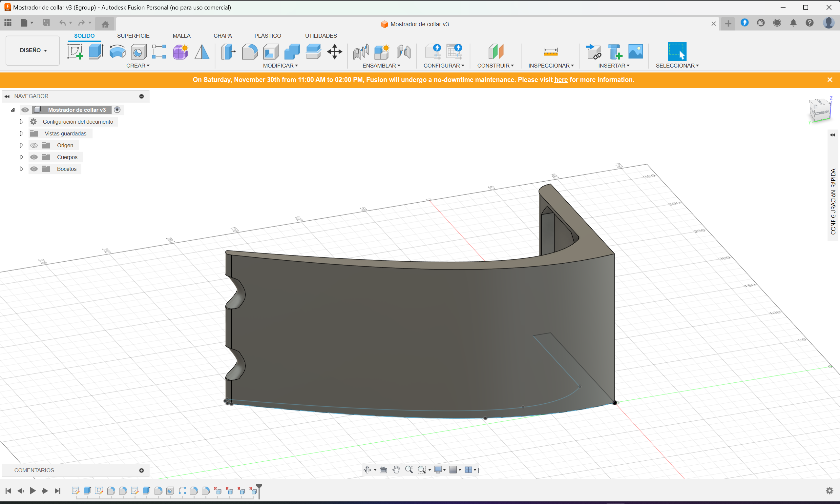Switch to the MALLA tab
Screen dimensions: 840x504
pos(181,36)
